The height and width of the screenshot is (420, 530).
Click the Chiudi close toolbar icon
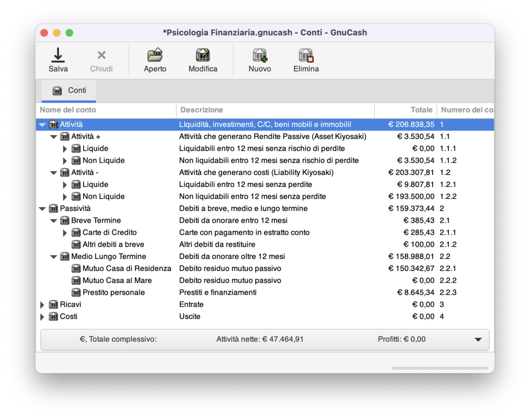[x=101, y=55]
